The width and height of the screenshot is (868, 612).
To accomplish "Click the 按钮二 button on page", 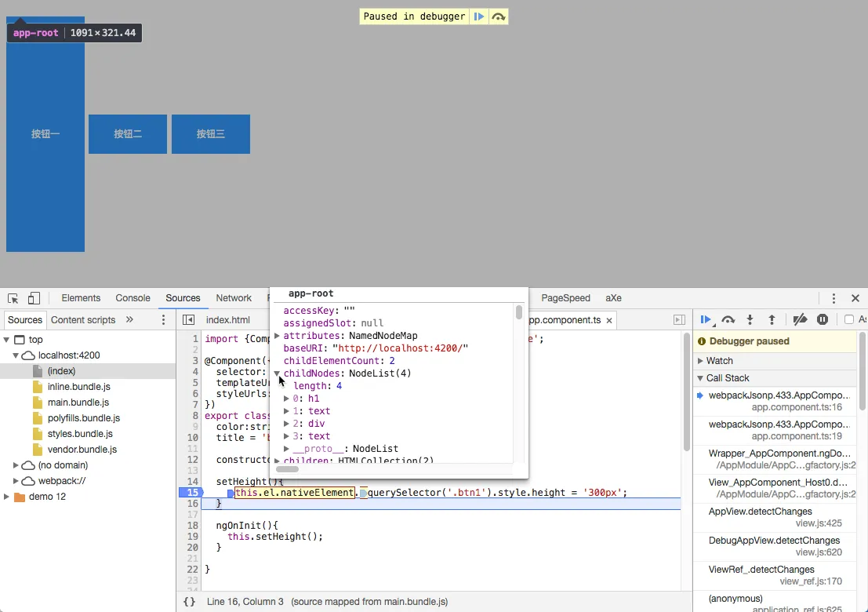I will (x=128, y=134).
